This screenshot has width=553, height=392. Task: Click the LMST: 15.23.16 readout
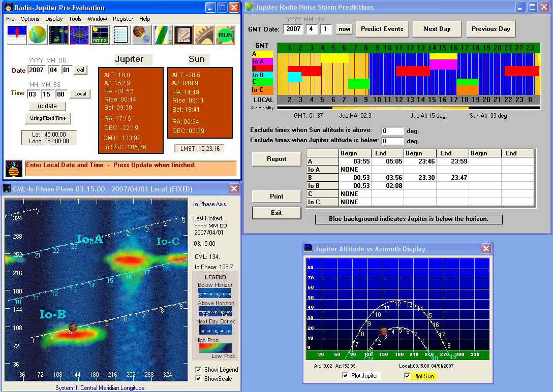coord(200,149)
